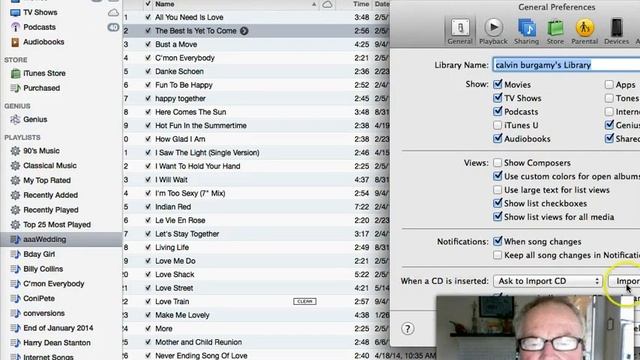Open the Playback preferences tab
The width and height of the screenshot is (640, 360).
click(493, 31)
